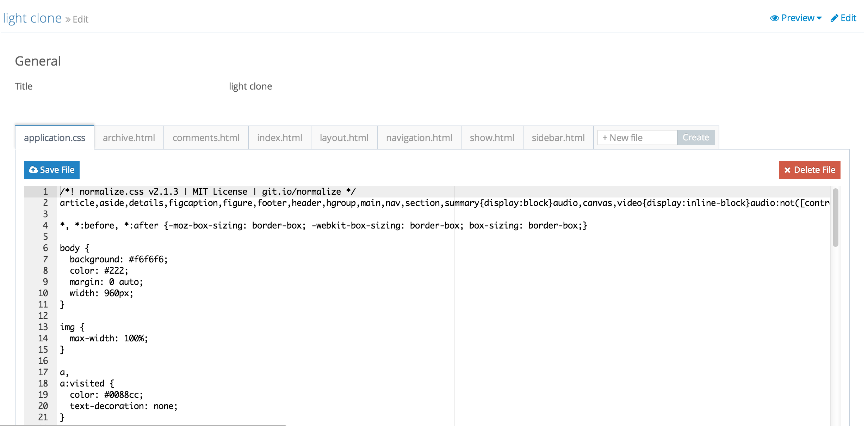Save the application.css file
The image size is (868, 426).
click(x=51, y=170)
